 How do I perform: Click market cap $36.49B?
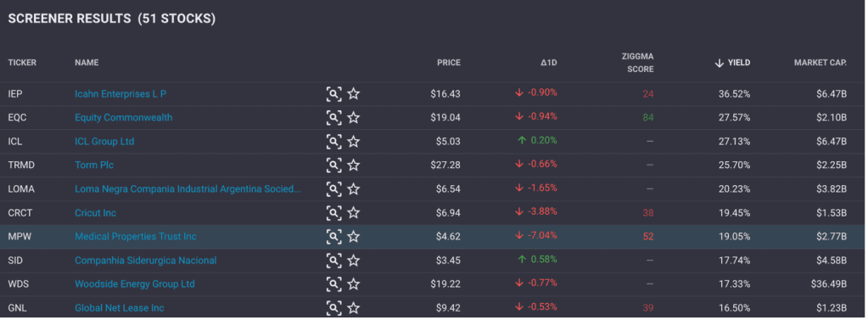[x=829, y=284]
